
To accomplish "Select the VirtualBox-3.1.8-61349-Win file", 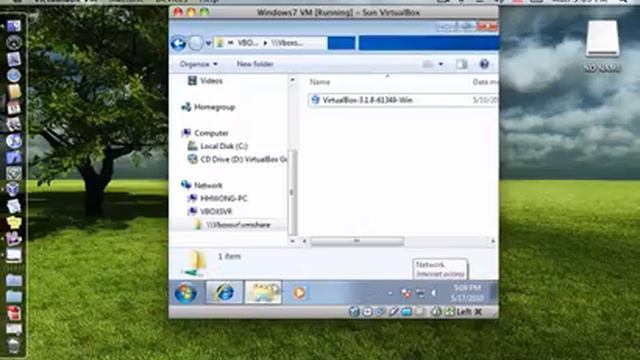I will 403,100.
